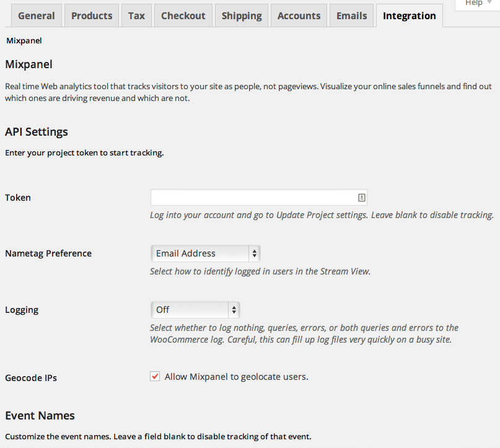
Task: Click the Mixpanel breadcrumb link
Action: pos(24,40)
